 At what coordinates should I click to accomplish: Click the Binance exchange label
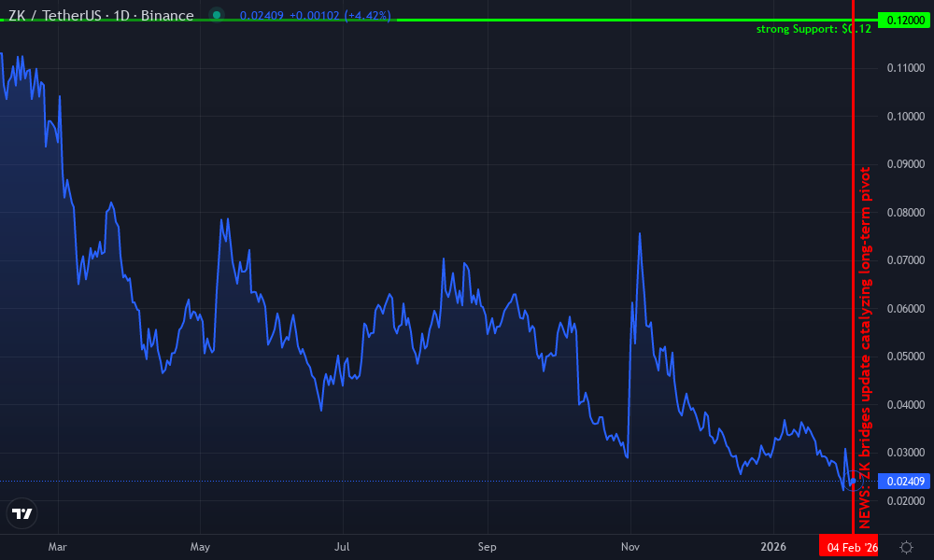click(x=168, y=15)
